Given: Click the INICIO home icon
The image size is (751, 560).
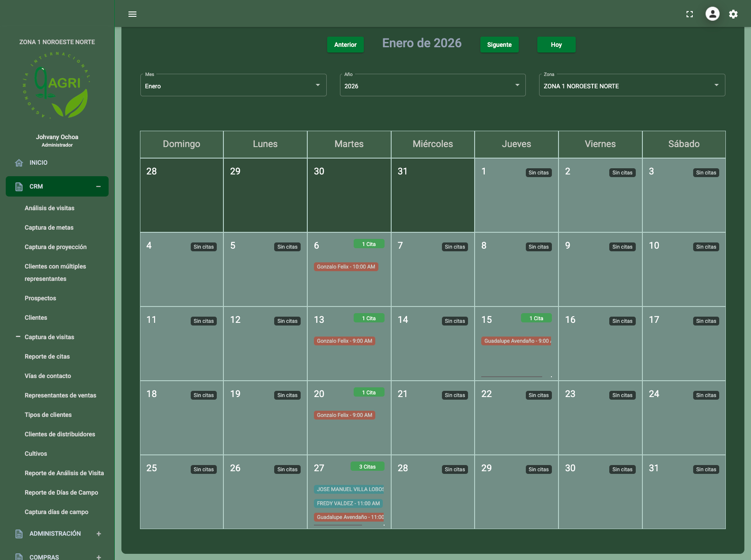Looking at the screenshot, I should (x=19, y=163).
